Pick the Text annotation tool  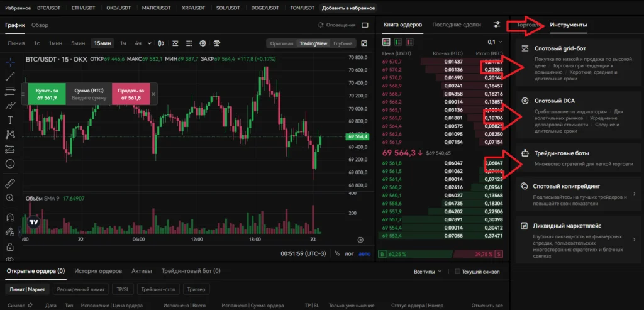tap(10, 120)
